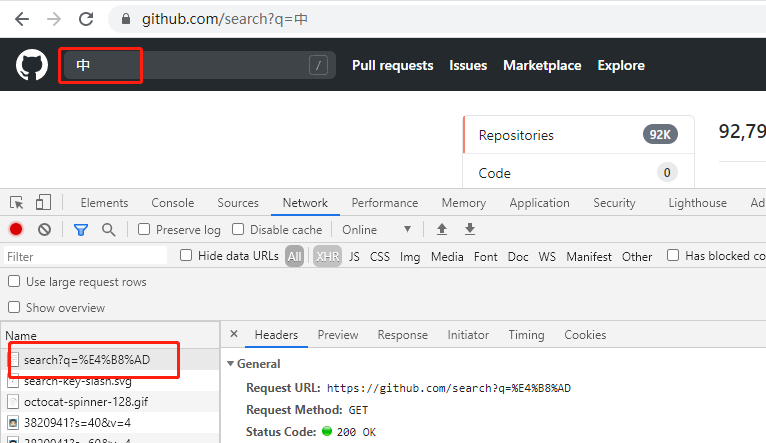Screen dimensions: 766x443
Task: Open GitHub Explore link
Action: (621, 65)
